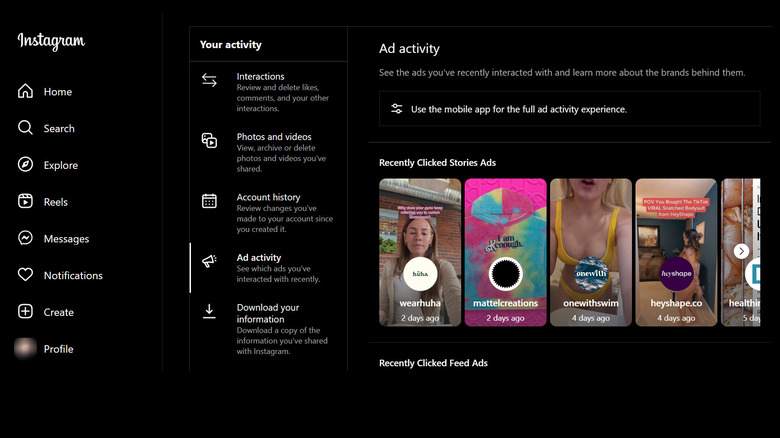Open the Reels icon
Screen dimensions: 780x438
(x=26, y=202)
